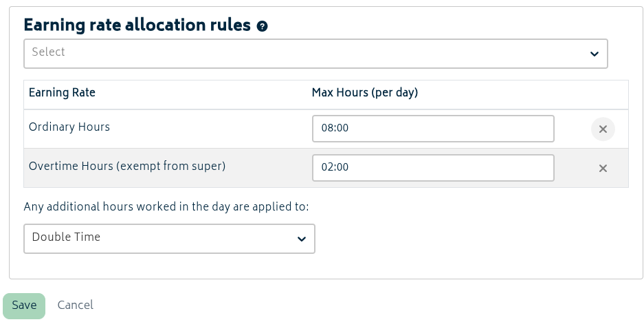Screen dimensions: 644x322
Task: Save the earning rate allocation rules
Action: click(x=24, y=305)
